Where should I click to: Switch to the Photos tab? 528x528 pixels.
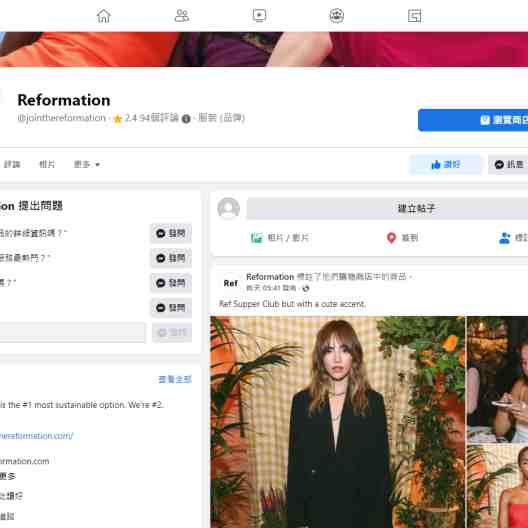(x=47, y=164)
